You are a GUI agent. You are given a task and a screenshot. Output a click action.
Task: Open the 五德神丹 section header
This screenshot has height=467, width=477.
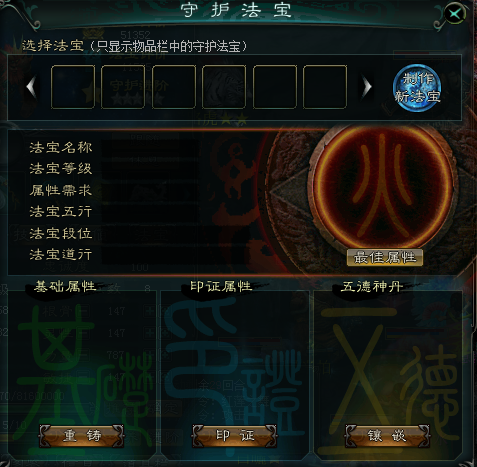tap(372, 286)
